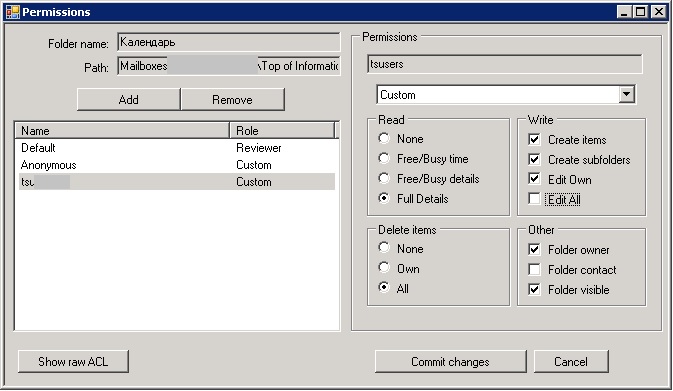Minimize the Permissions window
Screen dimensions: 673x391
624,12
